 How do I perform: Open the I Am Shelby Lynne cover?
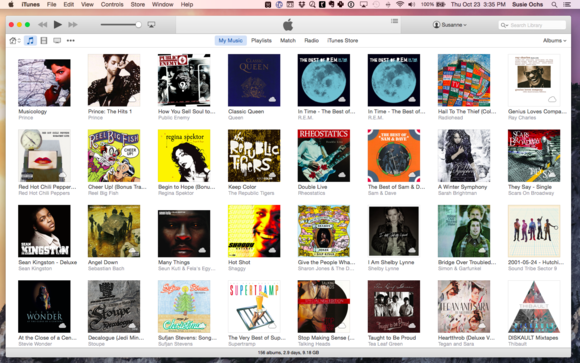pyautogui.click(x=394, y=231)
